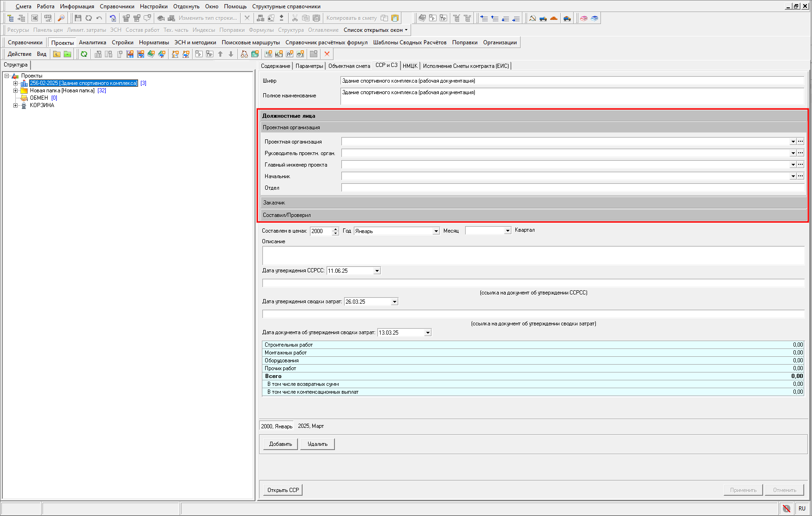Click the Открыть ССР button

pyautogui.click(x=283, y=490)
